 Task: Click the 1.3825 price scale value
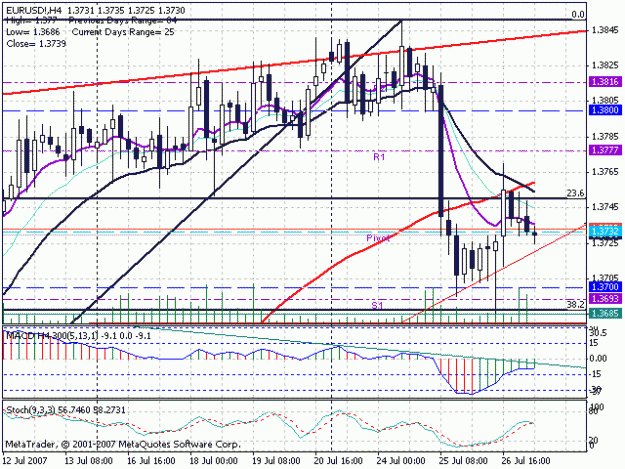point(605,65)
